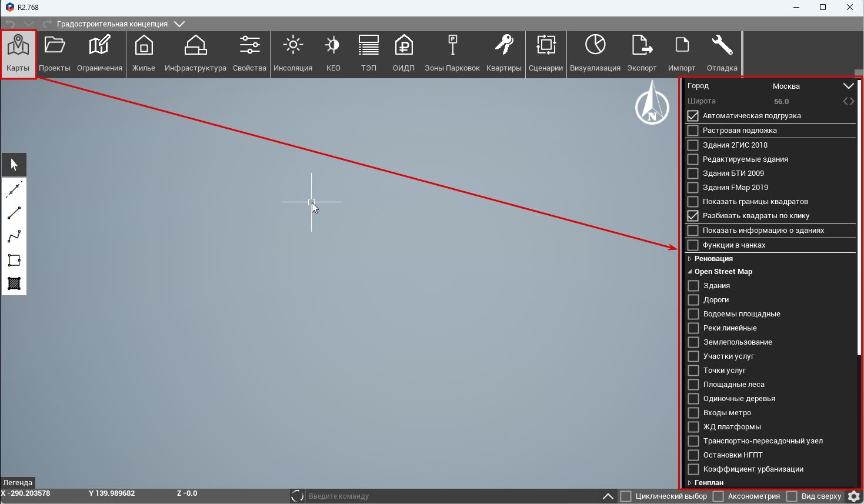
Task: Tick Коэффициент урбанизации checkbox
Action: click(693, 469)
